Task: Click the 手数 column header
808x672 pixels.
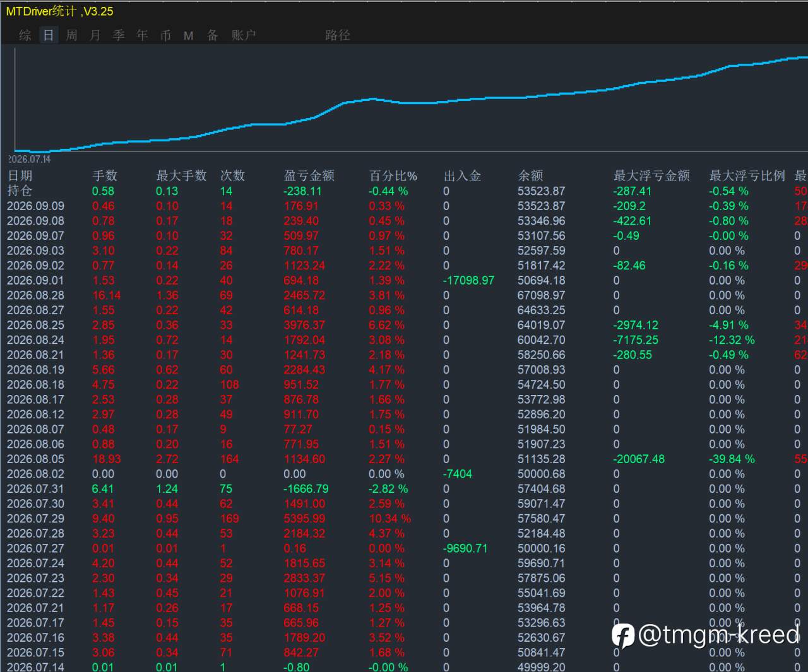Action: tap(105, 175)
